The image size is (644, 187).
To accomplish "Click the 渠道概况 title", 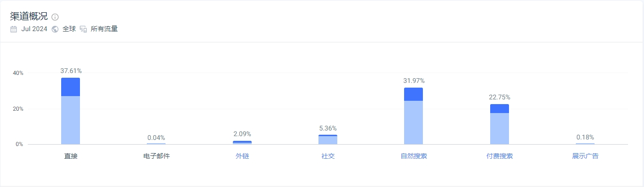I will click(x=29, y=16).
